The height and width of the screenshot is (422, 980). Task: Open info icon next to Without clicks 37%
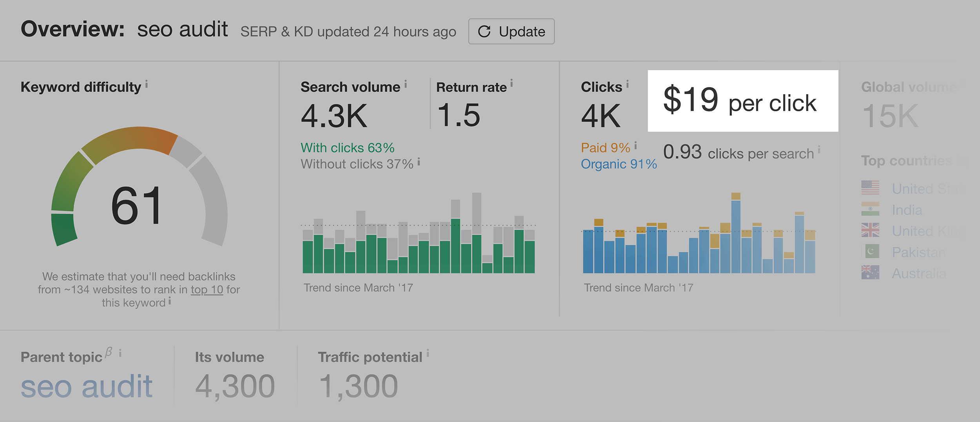coord(419,162)
